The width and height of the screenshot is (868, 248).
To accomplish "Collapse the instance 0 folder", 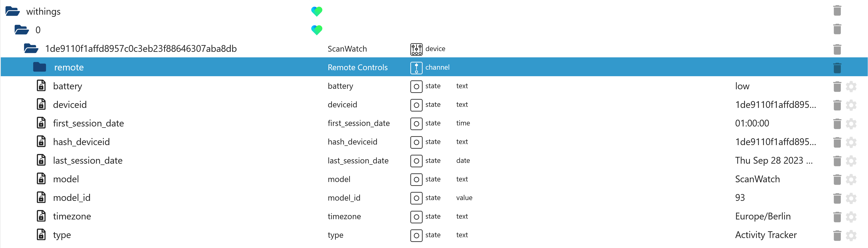I will pos(22,30).
